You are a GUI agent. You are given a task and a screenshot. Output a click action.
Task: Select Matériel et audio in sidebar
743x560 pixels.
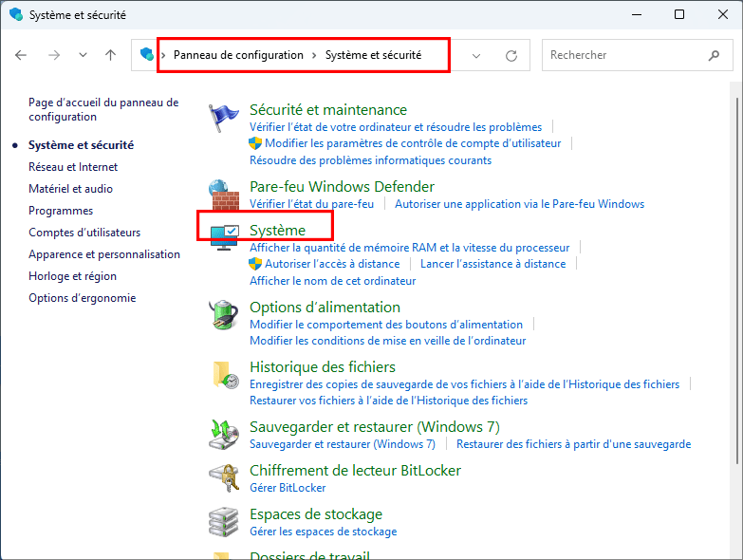pyautogui.click(x=70, y=189)
